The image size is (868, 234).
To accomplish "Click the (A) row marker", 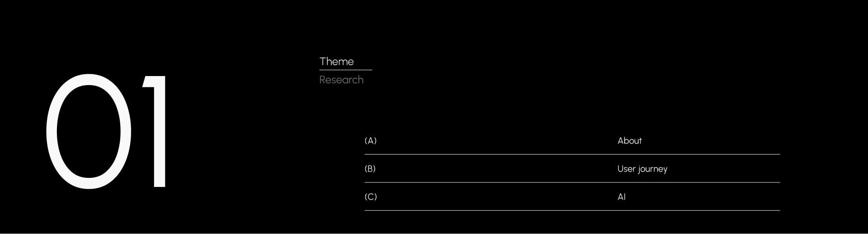I will pos(371,141).
